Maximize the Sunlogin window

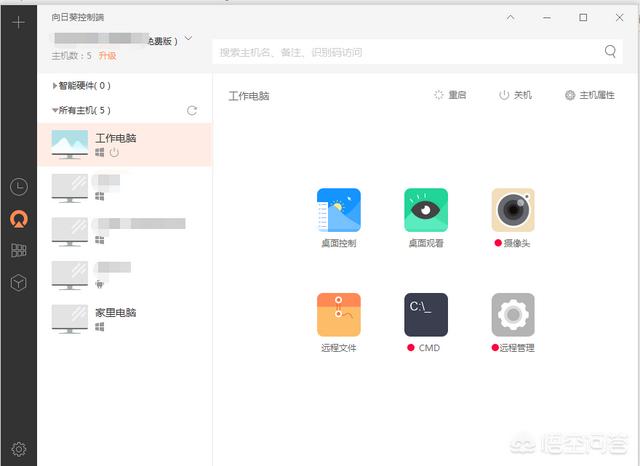click(583, 18)
